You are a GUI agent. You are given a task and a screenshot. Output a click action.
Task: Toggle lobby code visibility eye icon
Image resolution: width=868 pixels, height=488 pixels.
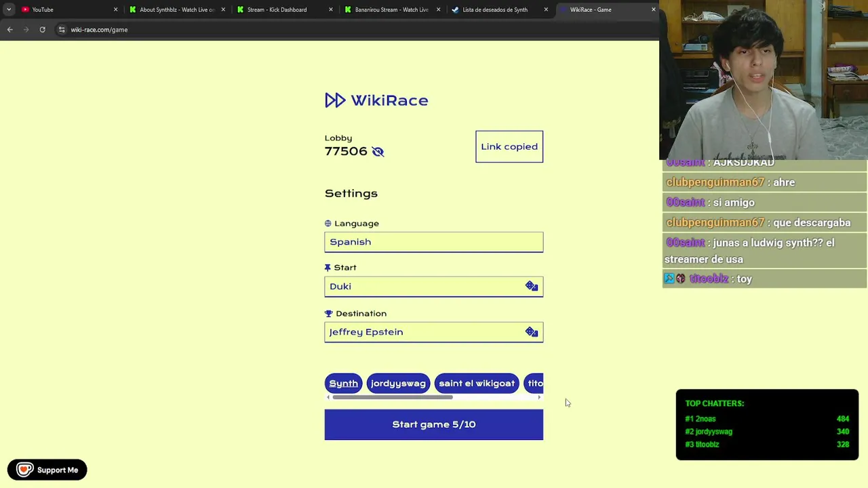[378, 152]
